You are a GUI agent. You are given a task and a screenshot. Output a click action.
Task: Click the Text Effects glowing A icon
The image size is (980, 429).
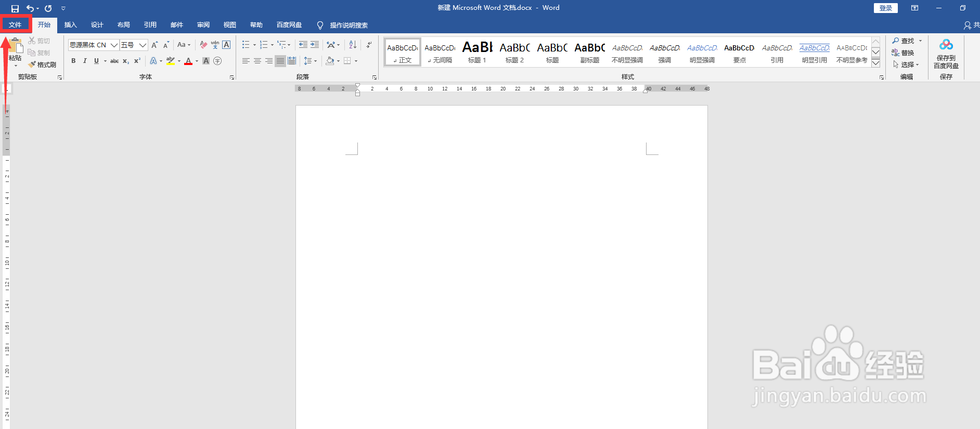point(153,61)
